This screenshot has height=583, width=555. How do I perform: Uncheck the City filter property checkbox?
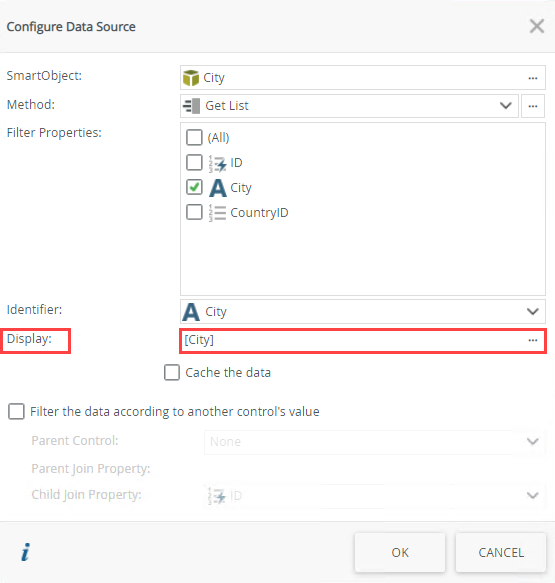[194, 187]
